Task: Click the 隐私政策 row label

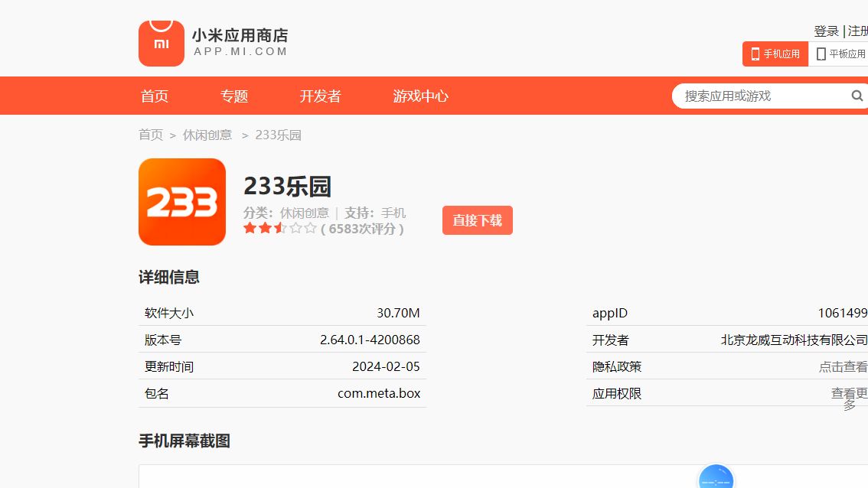Action: (617, 366)
